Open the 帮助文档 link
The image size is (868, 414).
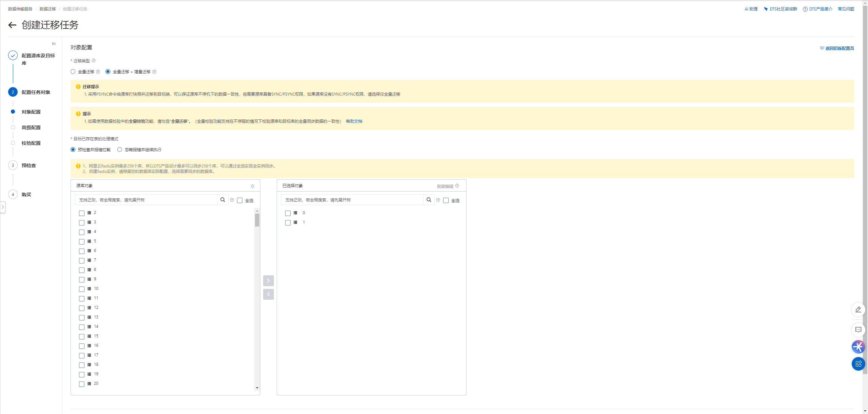(x=354, y=121)
